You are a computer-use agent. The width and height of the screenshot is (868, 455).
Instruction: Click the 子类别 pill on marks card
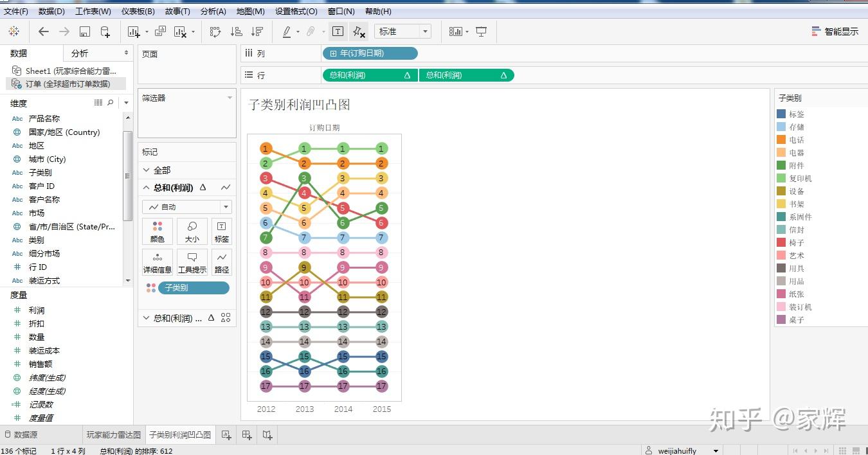pos(194,288)
